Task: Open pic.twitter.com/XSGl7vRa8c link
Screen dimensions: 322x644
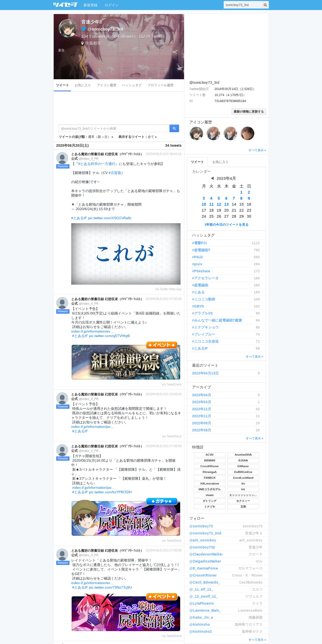Action: pyautogui.click(x=110, y=218)
